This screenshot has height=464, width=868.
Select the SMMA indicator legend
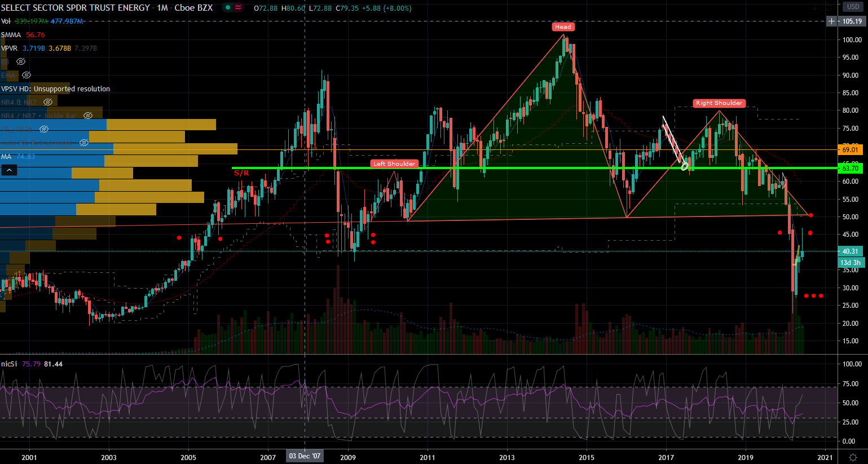pos(11,35)
